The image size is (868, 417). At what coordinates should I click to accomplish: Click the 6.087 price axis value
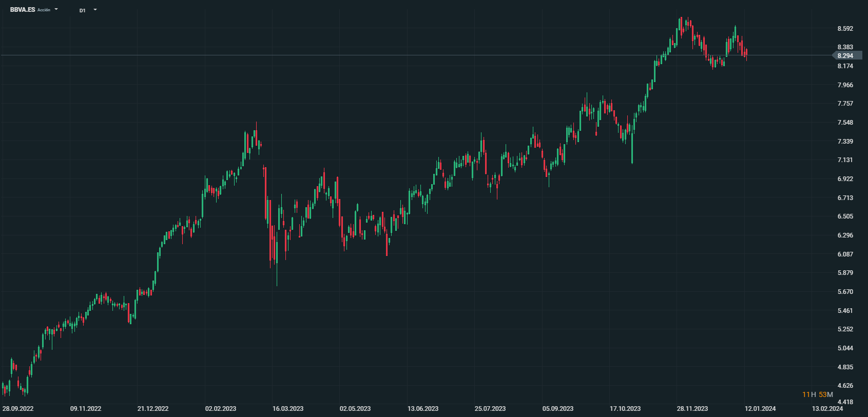845,254
